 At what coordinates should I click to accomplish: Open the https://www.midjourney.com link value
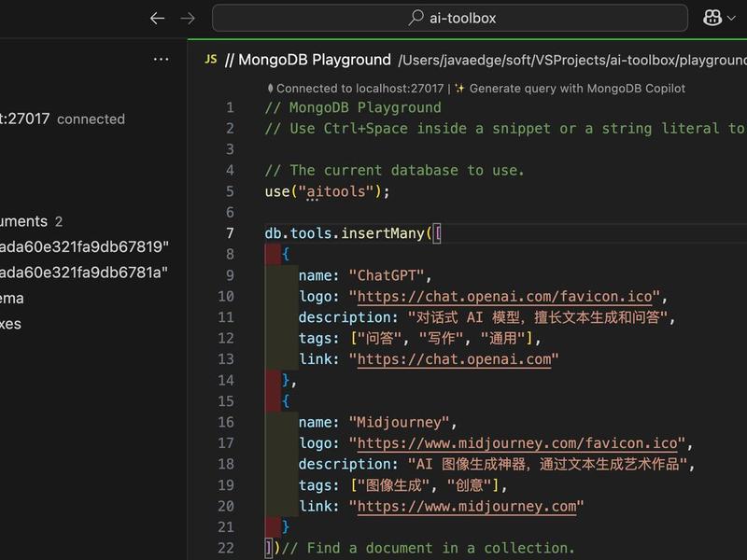pyautogui.click(x=466, y=506)
